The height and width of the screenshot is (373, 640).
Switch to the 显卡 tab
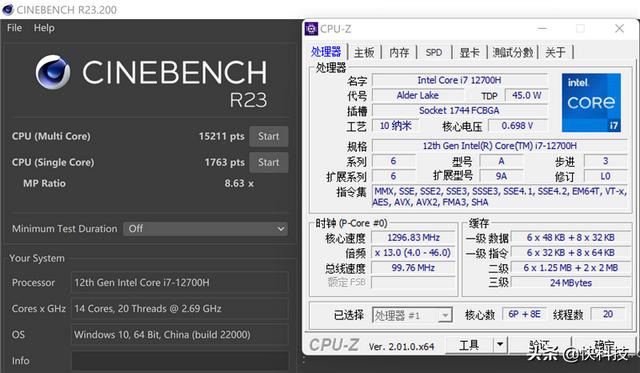pyautogui.click(x=469, y=52)
